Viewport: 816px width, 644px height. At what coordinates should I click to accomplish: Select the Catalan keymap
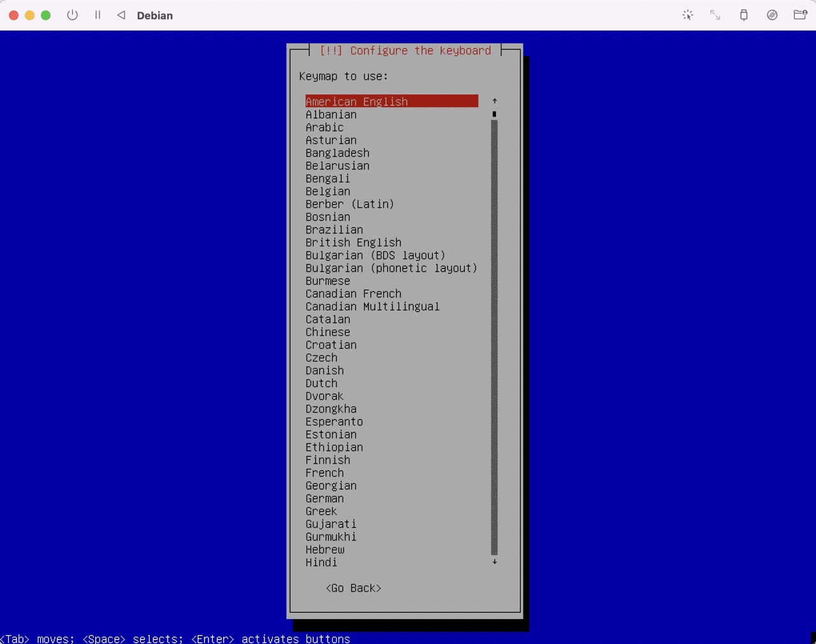coord(328,319)
